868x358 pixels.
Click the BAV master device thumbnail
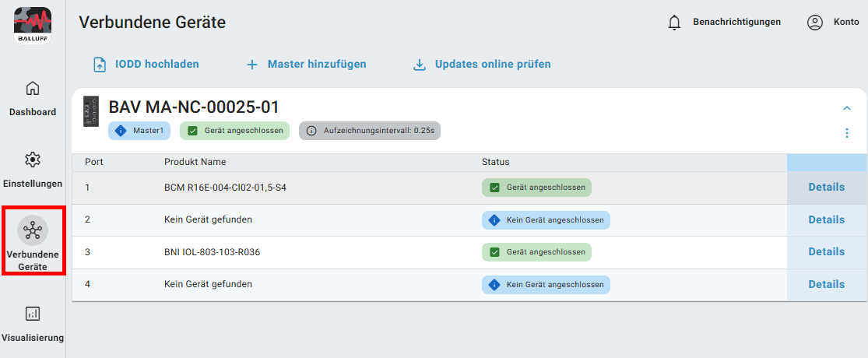(x=91, y=111)
